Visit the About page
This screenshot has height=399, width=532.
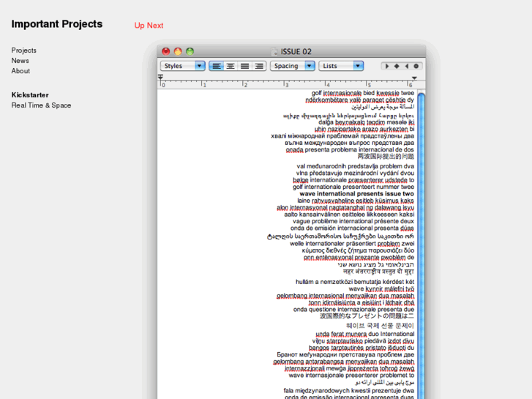21,71
